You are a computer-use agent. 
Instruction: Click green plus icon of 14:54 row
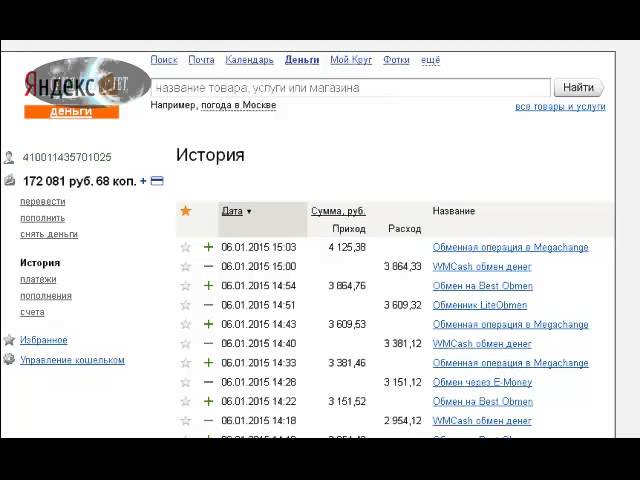pyautogui.click(x=209, y=286)
